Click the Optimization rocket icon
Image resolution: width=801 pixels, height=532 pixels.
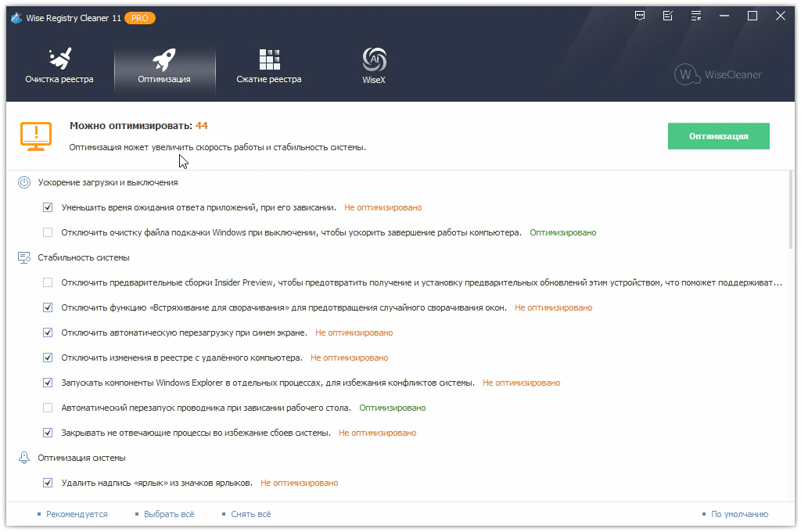(x=163, y=59)
